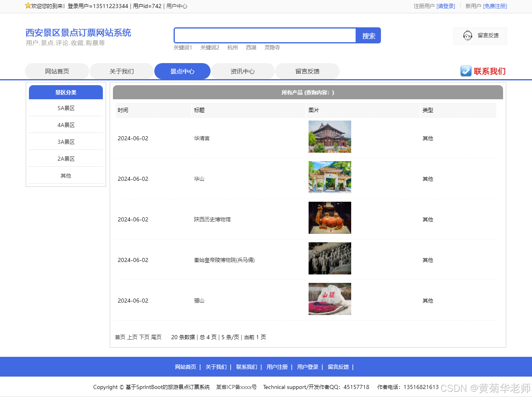The height and width of the screenshot is (397, 532).
Task: Click the 兵马俑 terracotta warriors image
Action: coord(329,258)
